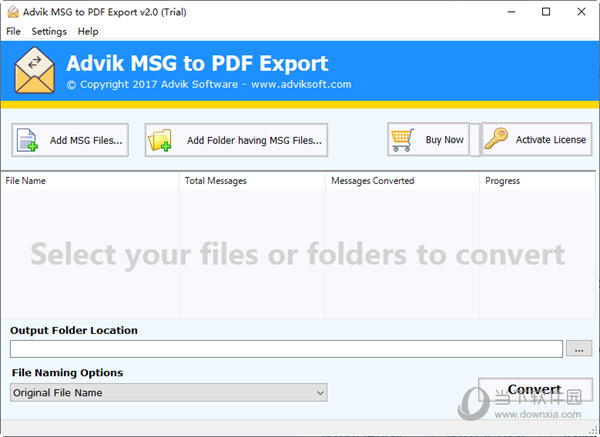
Task: Click the www.adviksoft.com website text
Action: pyautogui.click(x=301, y=84)
